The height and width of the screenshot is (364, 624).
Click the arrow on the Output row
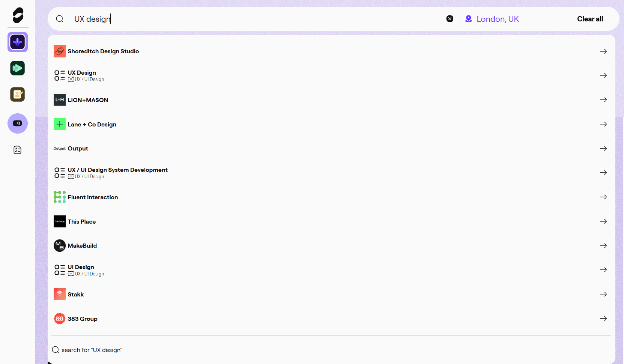pyautogui.click(x=603, y=149)
